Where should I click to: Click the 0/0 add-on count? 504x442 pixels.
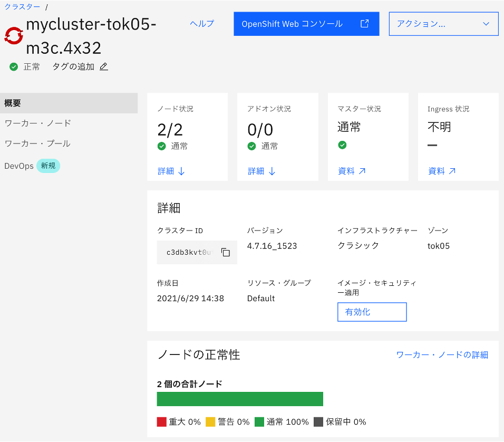260,130
